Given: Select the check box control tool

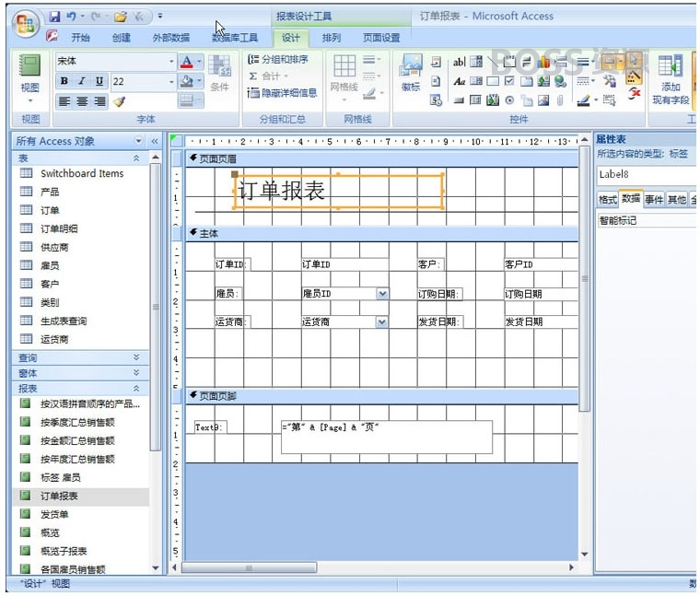Looking at the screenshot, I should point(509,81).
